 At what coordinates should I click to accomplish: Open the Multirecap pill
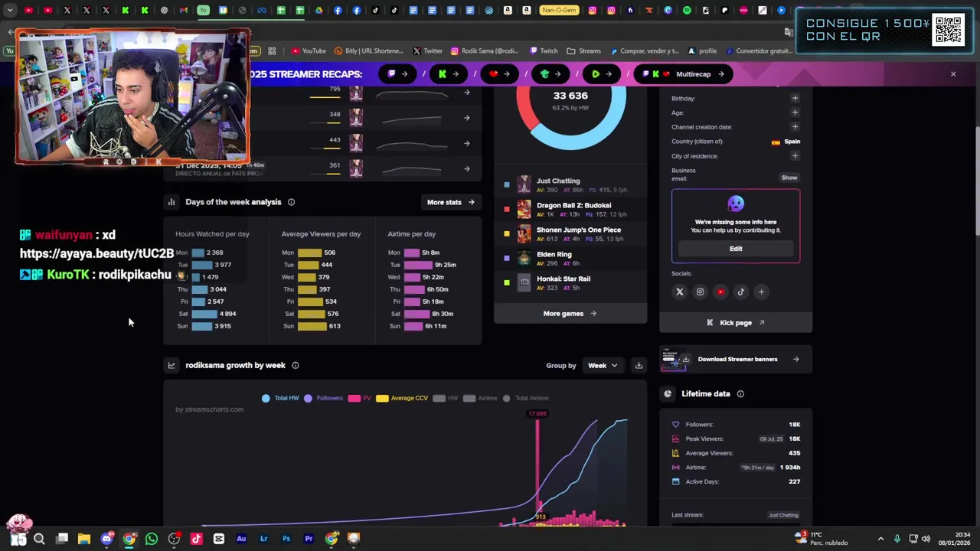pyautogui.click(x=684, y=74)
